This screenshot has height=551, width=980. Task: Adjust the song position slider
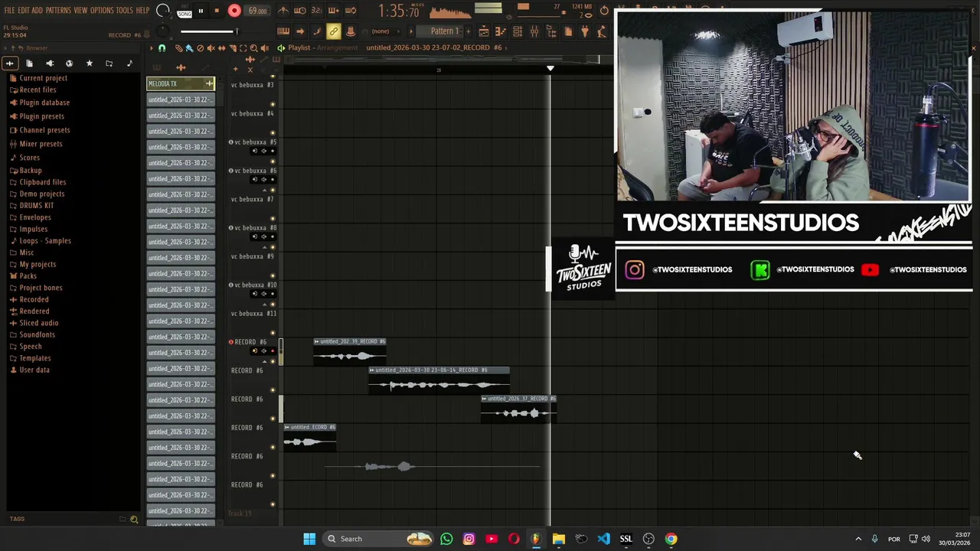pos(209,31)
